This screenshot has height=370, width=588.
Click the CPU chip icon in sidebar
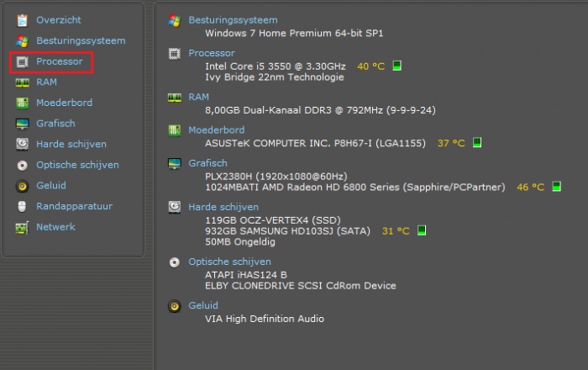click(x=22, y=61)
